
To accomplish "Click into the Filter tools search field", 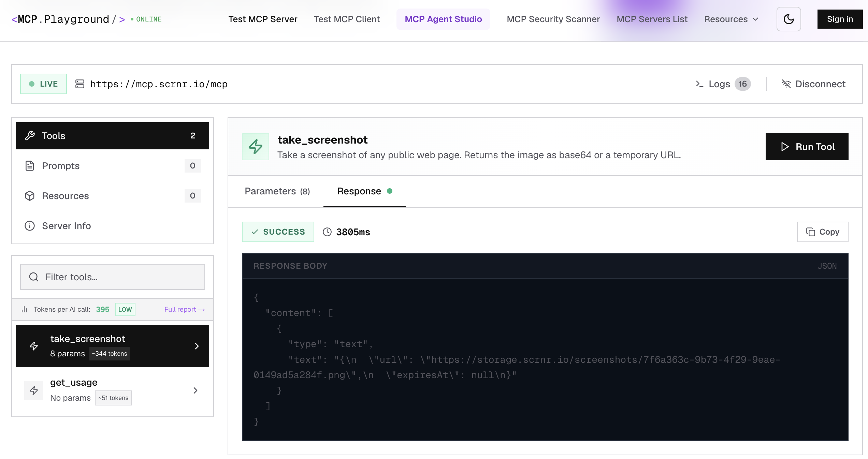I will (113, 277).
